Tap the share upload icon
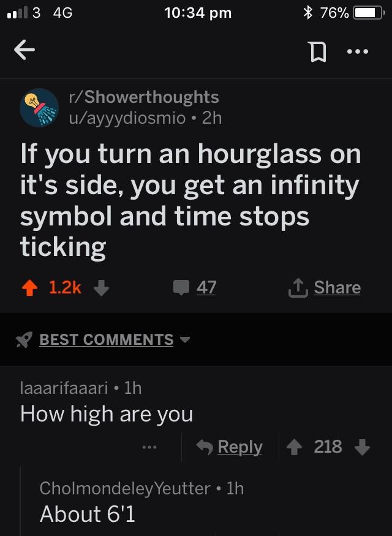Image resolution: width=392 pixels, height=536 pixels. (298, 287)
